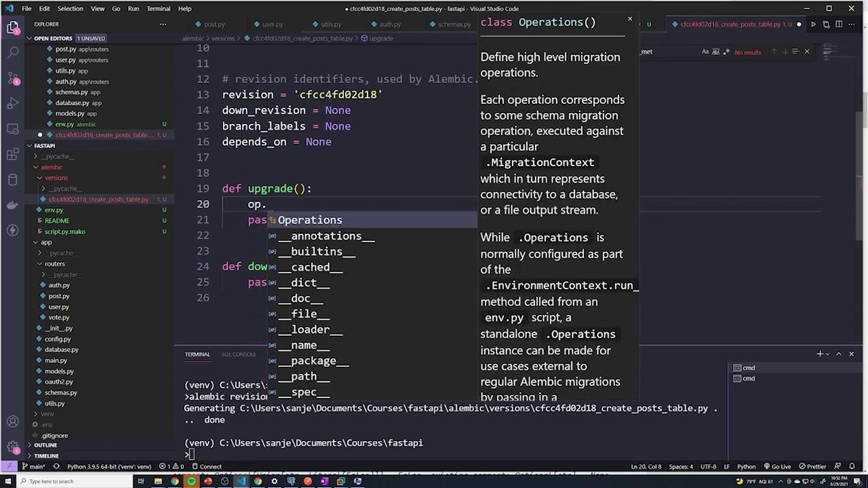The width and height of the screenshot is (868, 488).
Task: Toggle Use Regular Expression in find widget
Action: pyautogui.click(x=727, y=52)
